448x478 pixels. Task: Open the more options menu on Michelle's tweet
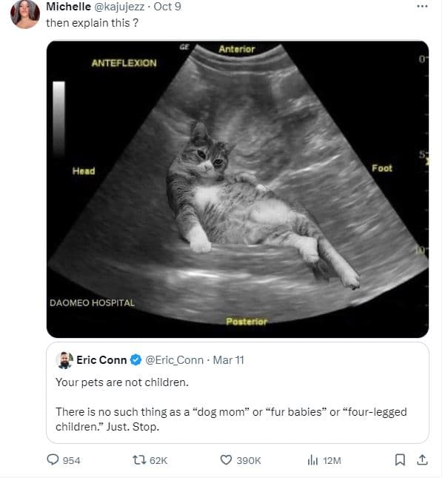pyautogui.click(x=422, y=6)
